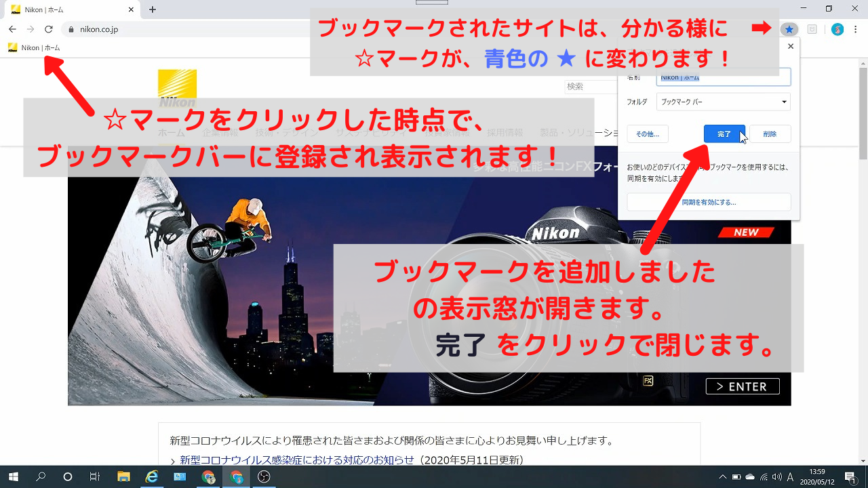Open Windows taskbar search
The image size is (868, 488).
41,476
